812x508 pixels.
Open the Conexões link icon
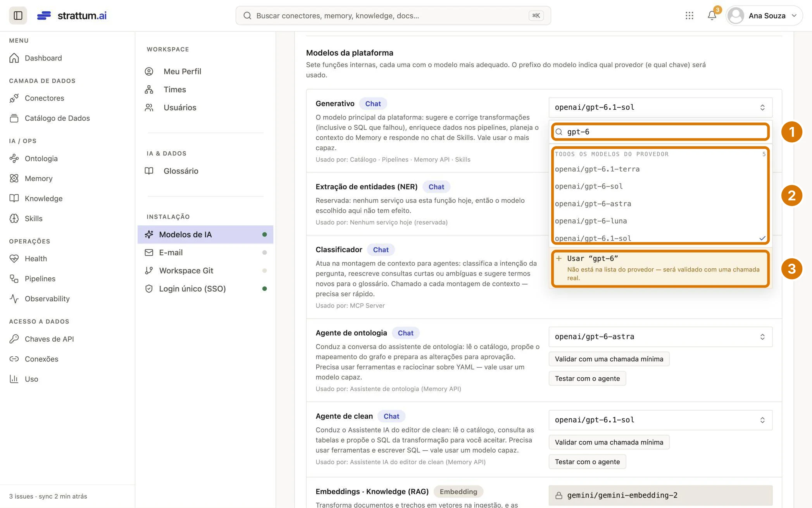(14, 359)
